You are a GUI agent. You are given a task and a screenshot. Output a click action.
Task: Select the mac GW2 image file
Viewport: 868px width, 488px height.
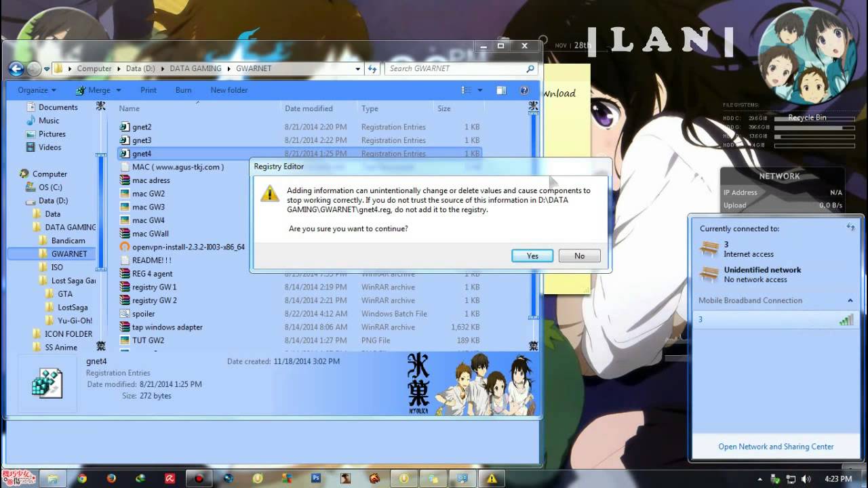point(148,194)
